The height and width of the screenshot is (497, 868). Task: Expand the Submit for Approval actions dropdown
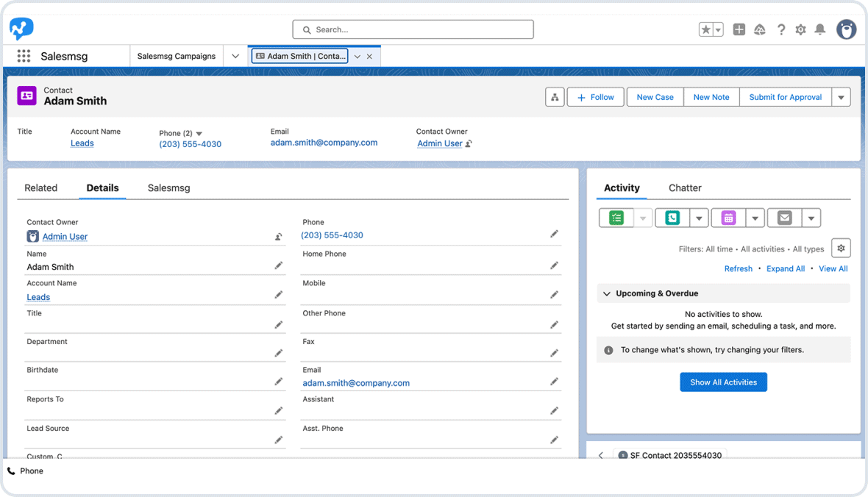841,96
